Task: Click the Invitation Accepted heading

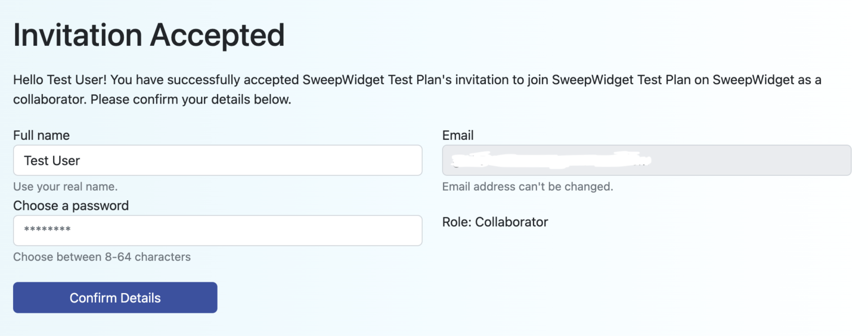Action: [x=149, y=35]
